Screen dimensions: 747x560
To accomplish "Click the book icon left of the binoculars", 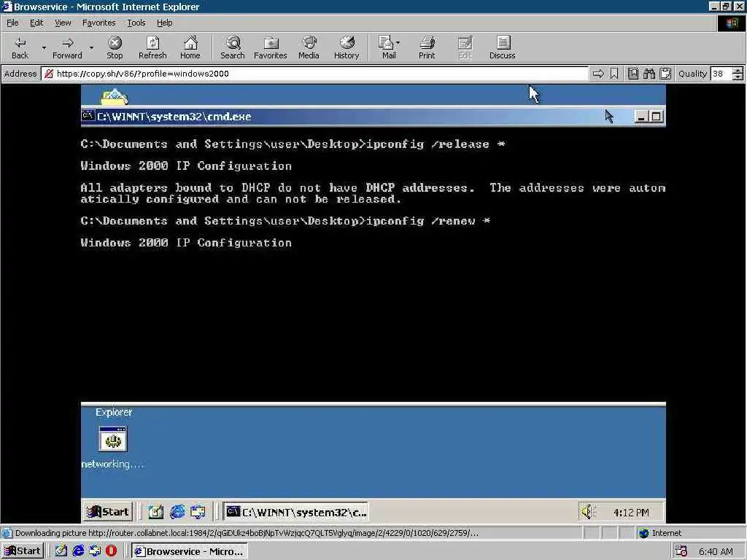I will click(x=633, y=74).
